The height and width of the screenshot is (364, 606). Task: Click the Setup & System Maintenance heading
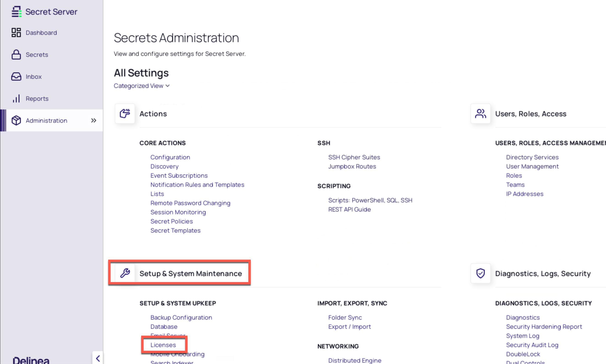[190, 273]
